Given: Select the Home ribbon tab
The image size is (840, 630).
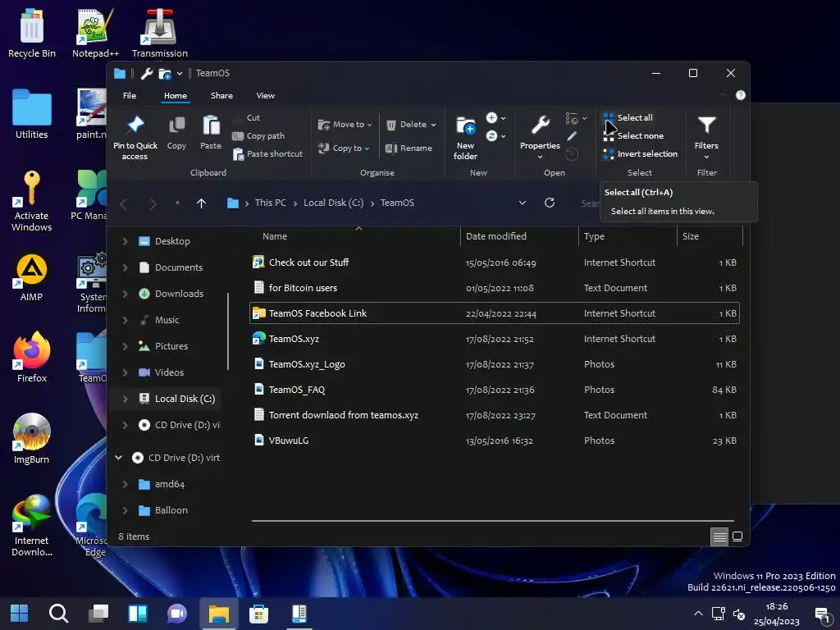Looking at the screenshot, I should [176, 96].
